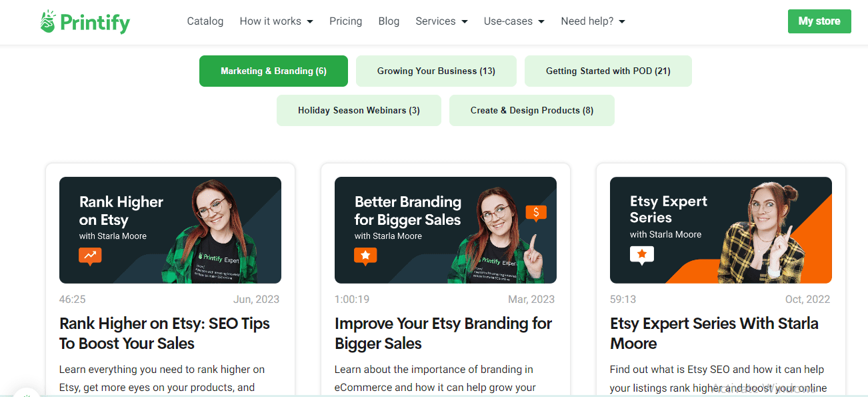Go to the Pricing page
This screenshot has width=868, height=397.
pos(345,21)
